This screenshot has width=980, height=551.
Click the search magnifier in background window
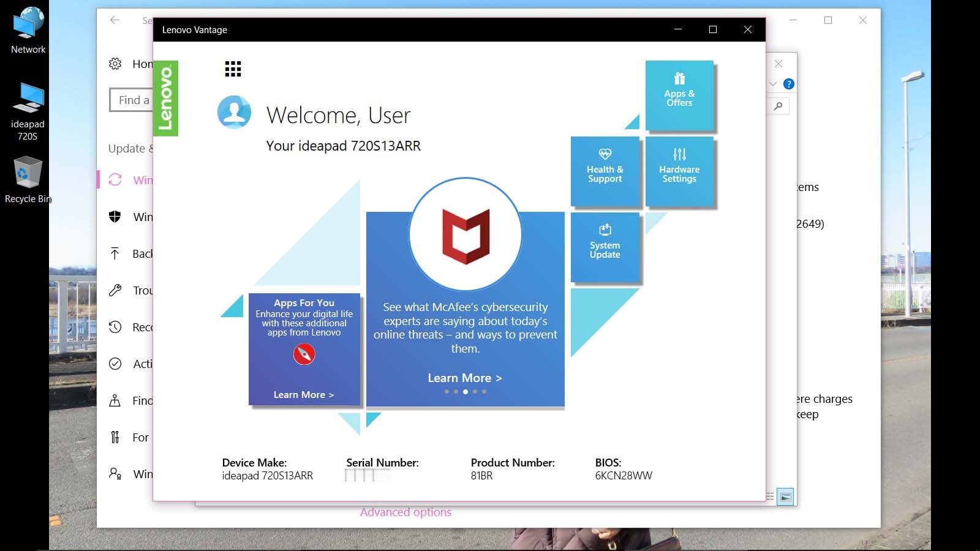pyautogui.click(x=778, y=106)
